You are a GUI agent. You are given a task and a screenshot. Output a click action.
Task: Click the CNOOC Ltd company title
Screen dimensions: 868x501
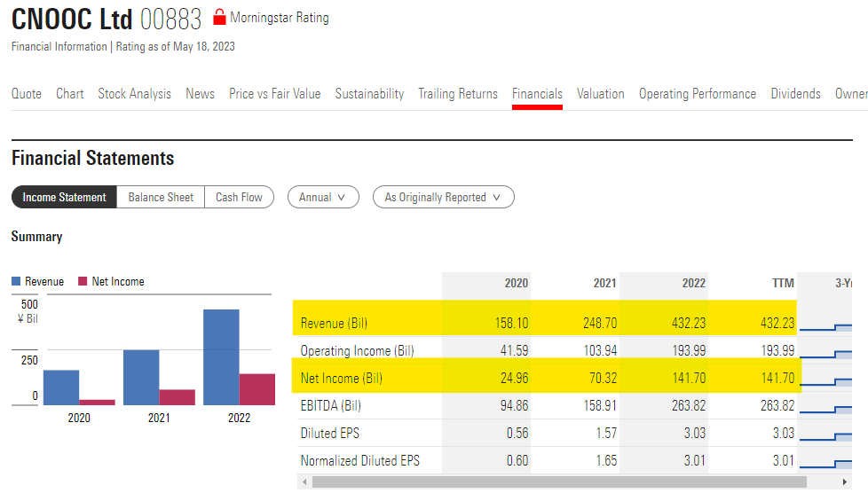[72, 20]
